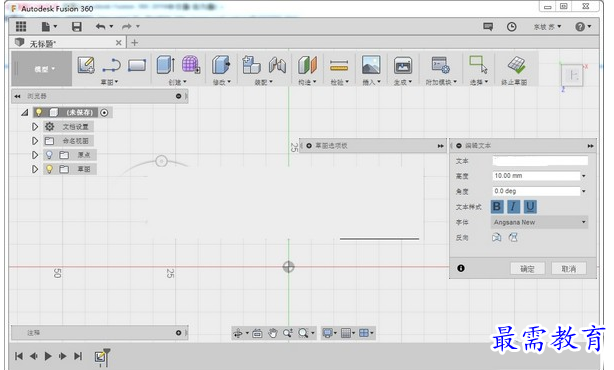Click the text input field in Edit Text
The image size is (614, 370).
(540, 161)
